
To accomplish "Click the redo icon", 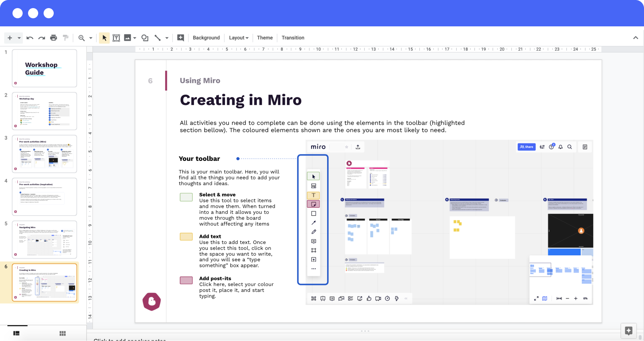I will [x=42, y=38].
